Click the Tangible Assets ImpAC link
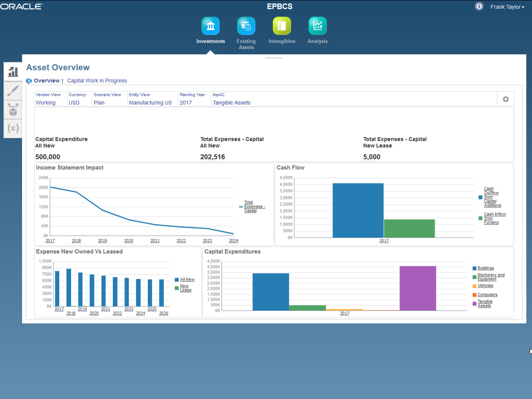This screenshot has height=399, width=532. coord(231,102)
